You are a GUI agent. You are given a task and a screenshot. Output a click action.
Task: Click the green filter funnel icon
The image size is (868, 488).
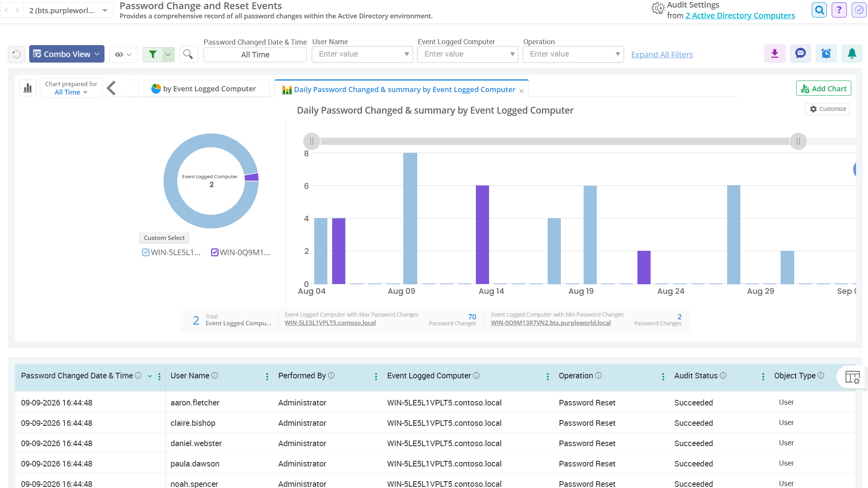(153, 54)
